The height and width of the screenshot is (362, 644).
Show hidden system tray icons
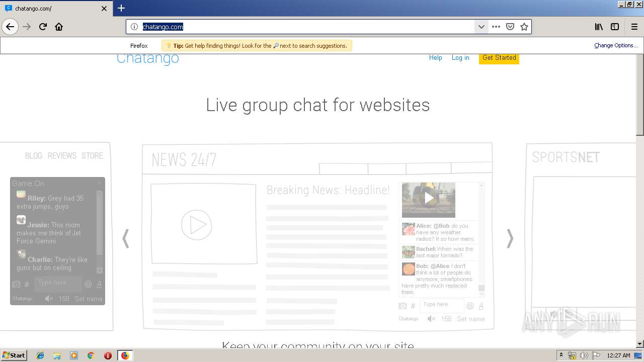[561, 355]
